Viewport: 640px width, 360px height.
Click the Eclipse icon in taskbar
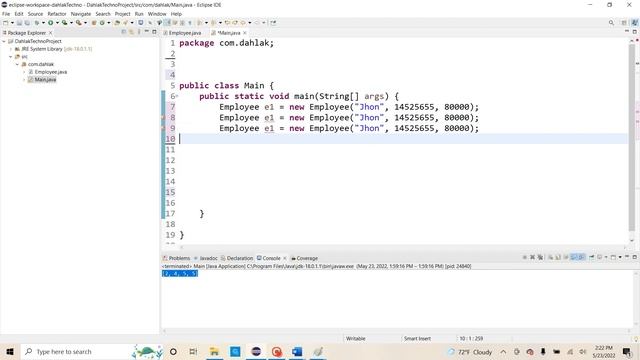(256, 351)
